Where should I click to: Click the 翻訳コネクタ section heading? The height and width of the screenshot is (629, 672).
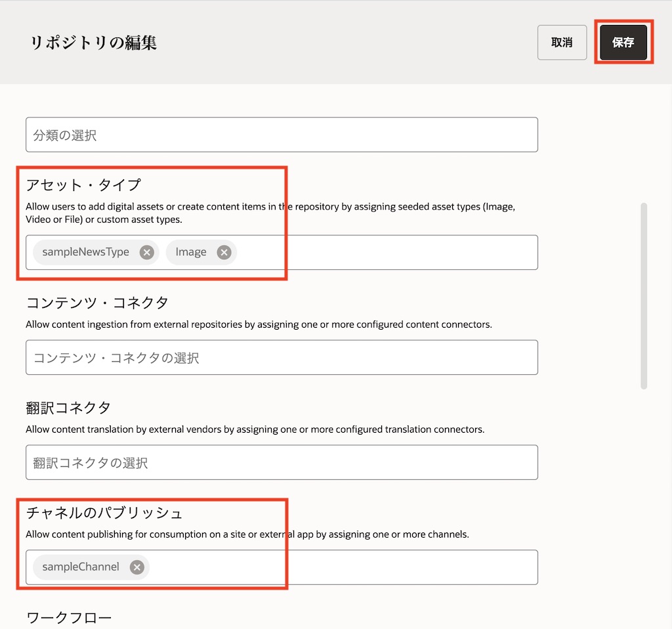(68, 408)
